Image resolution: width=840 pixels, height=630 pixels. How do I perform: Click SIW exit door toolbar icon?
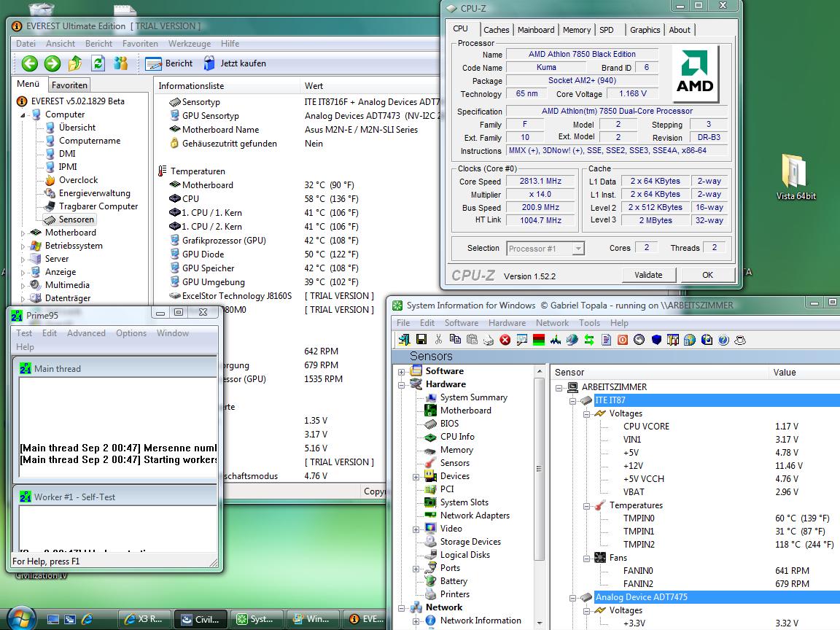[405, 340]
